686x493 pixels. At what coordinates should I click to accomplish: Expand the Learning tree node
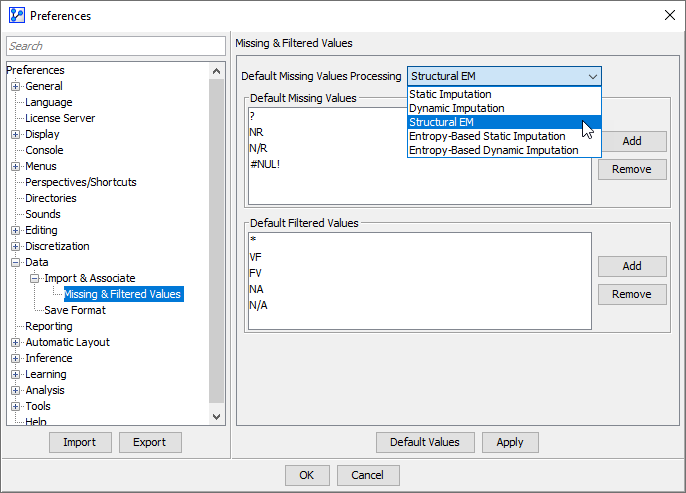(16, 374)
